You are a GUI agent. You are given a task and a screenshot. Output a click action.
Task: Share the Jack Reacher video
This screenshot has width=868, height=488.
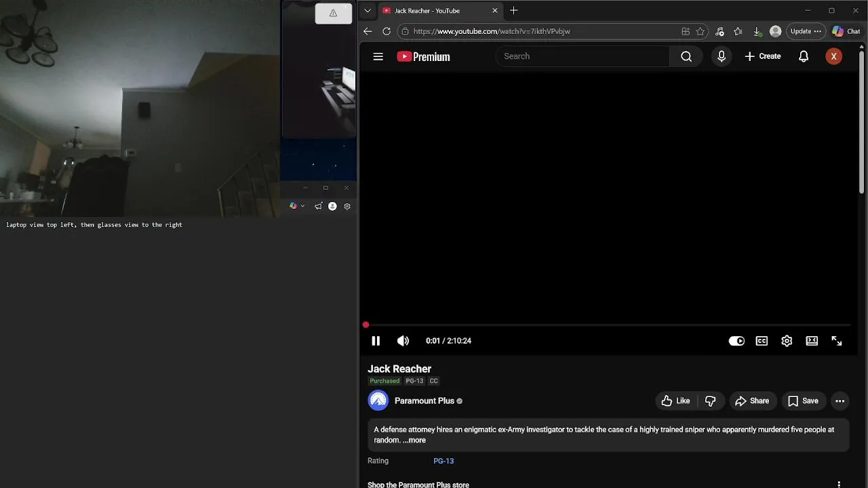coord(752,401)
